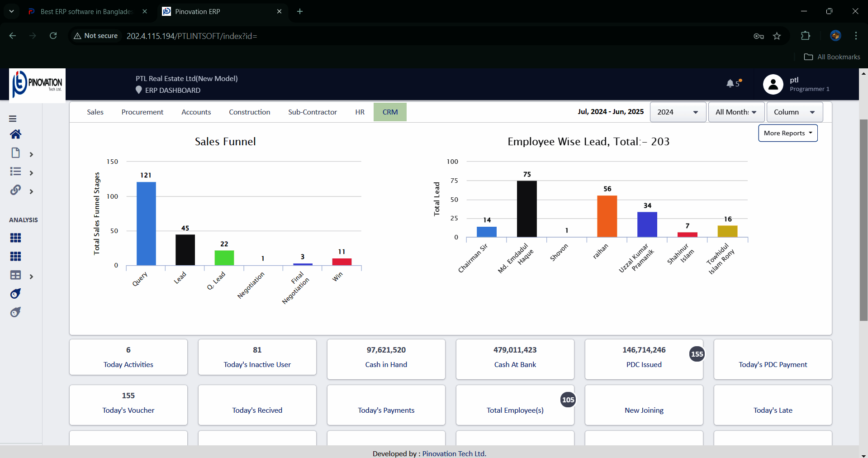Switch to the Accounts tab
Viewport: 868px width, 458px height.
[x=196, y=112]
